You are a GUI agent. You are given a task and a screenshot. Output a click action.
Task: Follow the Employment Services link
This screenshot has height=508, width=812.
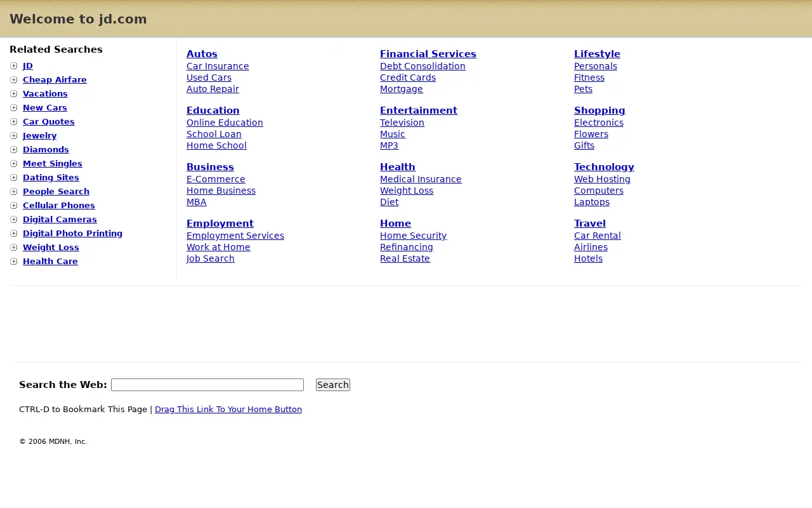click(x=235, y=236)
